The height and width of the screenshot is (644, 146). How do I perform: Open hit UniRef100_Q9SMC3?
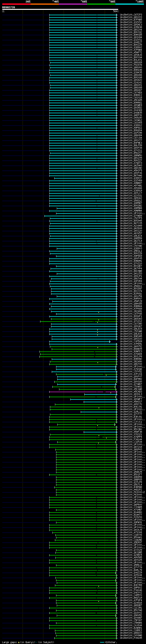(x=131, y=25)
